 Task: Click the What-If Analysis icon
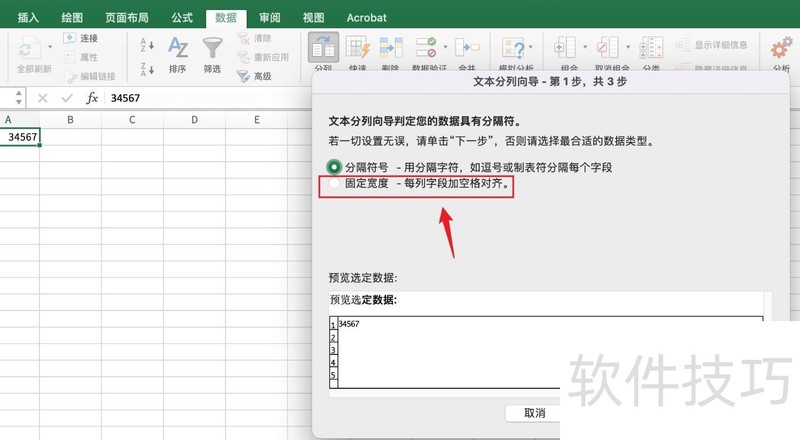pos(513,48)
